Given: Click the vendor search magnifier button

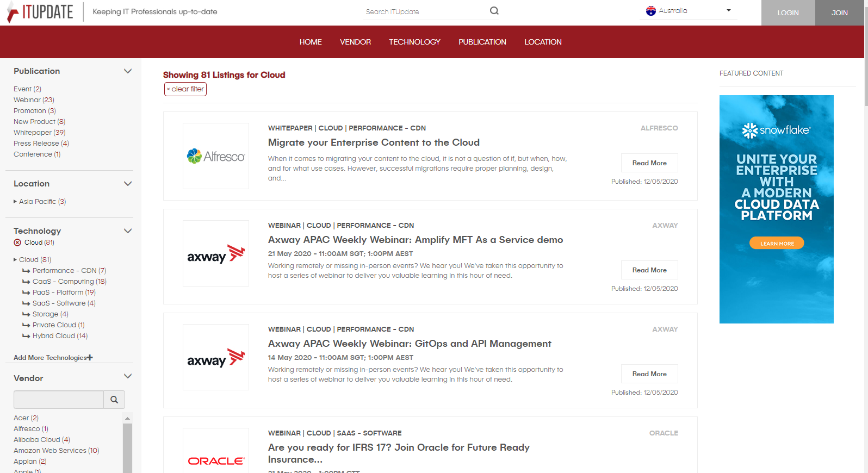Looking at the screenshot, I should 114,400.
